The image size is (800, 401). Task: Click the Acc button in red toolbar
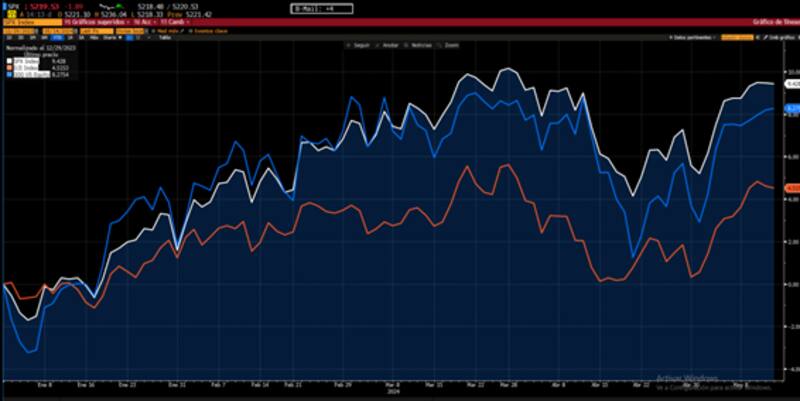[144, 21]
